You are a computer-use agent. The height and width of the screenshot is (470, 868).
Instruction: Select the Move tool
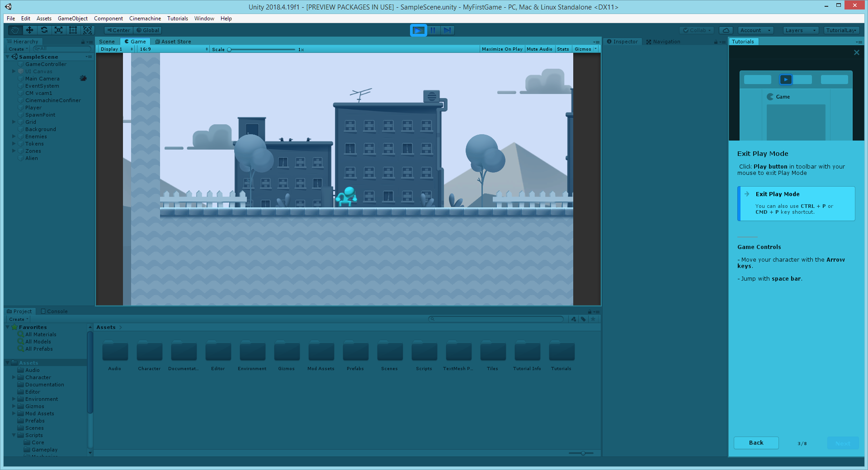(x=29, y=30)
